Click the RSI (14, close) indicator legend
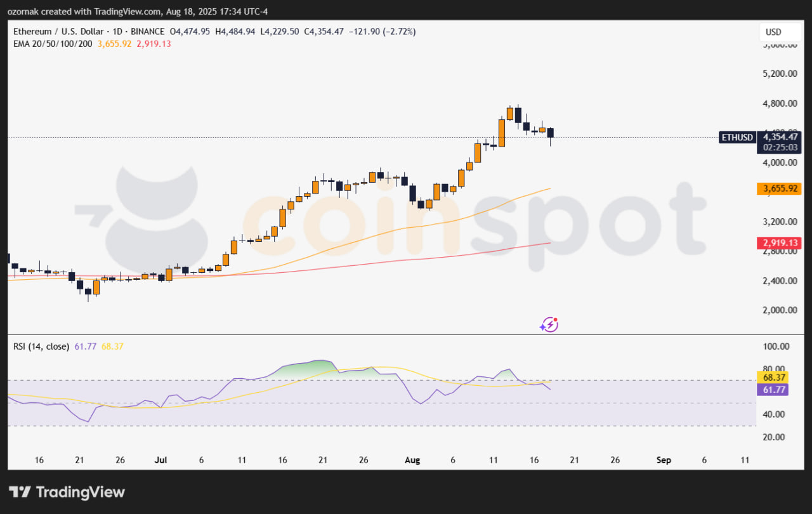 (42, 346)
